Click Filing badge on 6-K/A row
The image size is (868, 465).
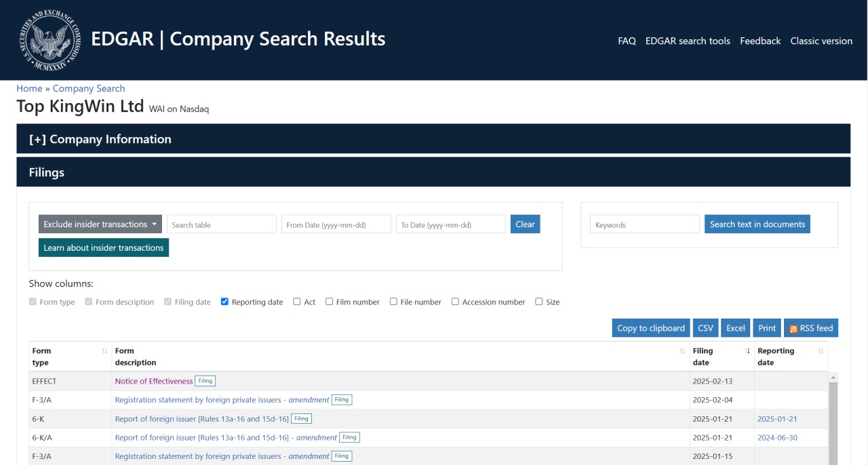click(x=349, y=438)
